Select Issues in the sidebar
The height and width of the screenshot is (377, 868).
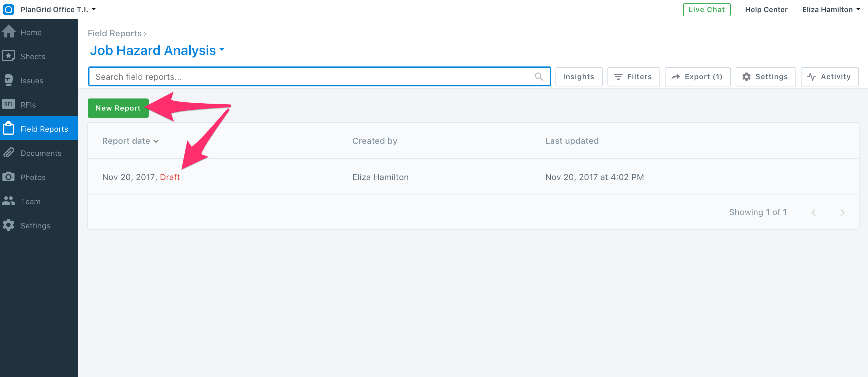39,80
